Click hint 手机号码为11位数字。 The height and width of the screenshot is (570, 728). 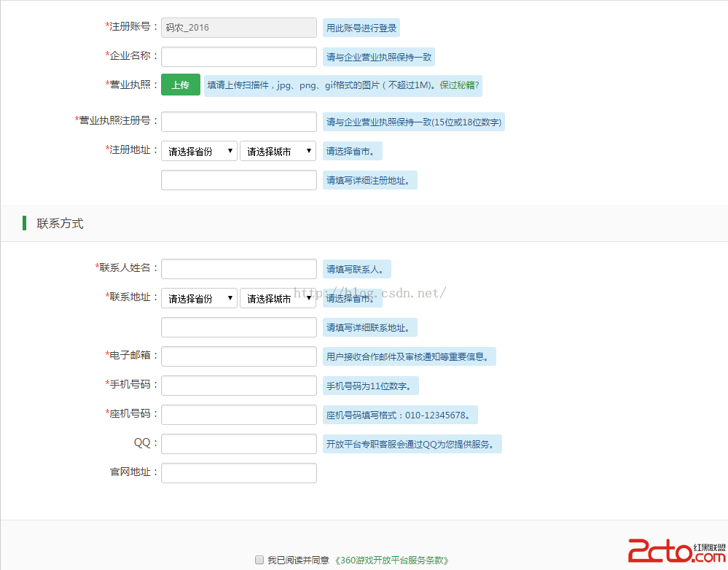click(371, 386)
